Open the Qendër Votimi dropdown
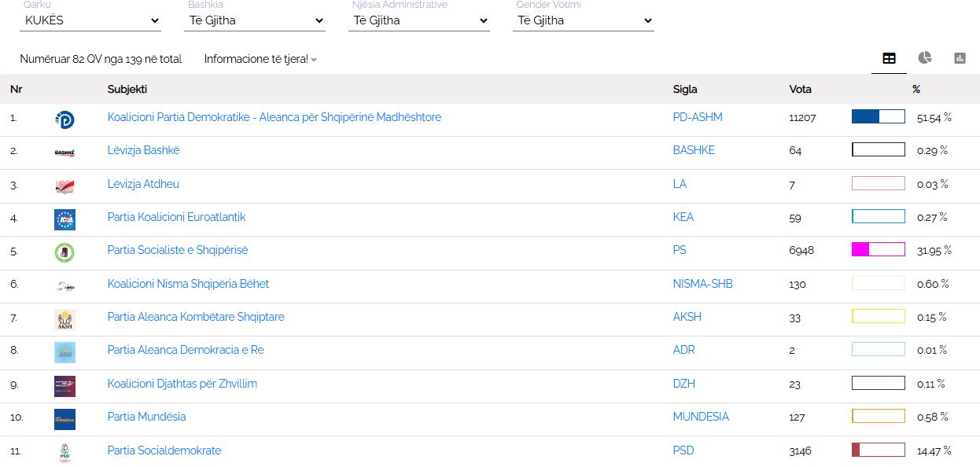Viewport: 980px width, 467px height. click(584, 20)
